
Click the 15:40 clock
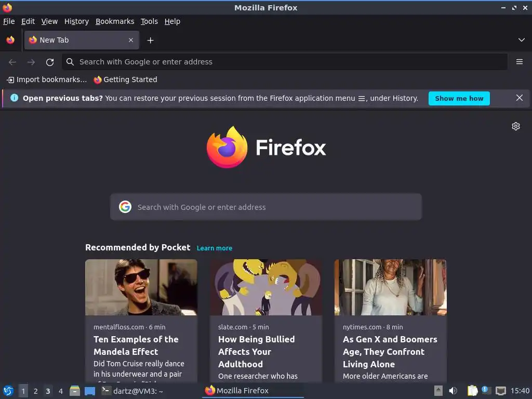point(520,391)
